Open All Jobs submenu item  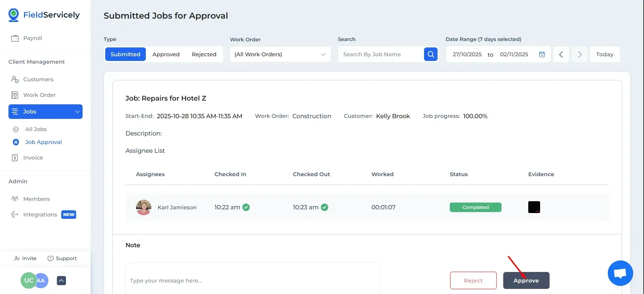pyautogui.click(x=36, y=129)
